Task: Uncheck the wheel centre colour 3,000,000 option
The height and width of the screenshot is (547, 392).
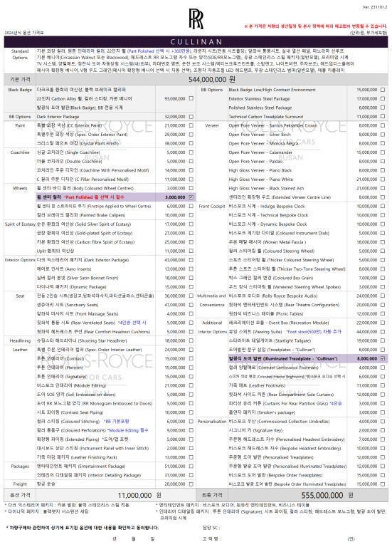Action: pos(191,197)
